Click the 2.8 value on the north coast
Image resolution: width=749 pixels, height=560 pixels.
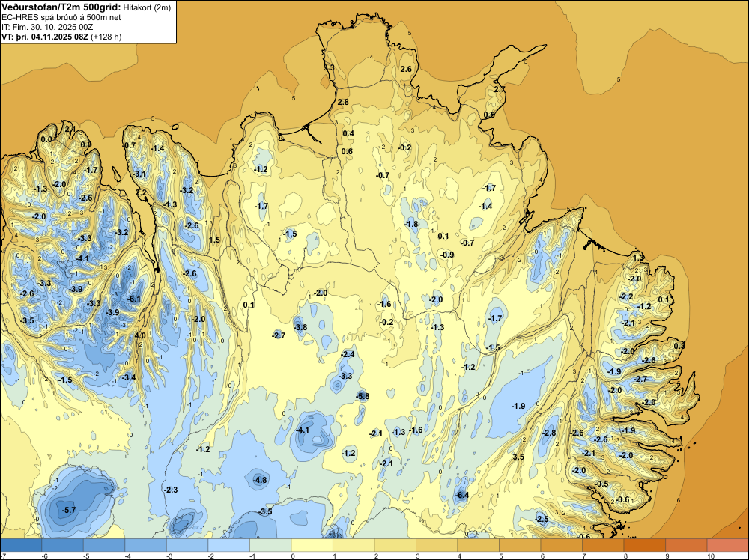pyautogui.click(x=343, y=102)
